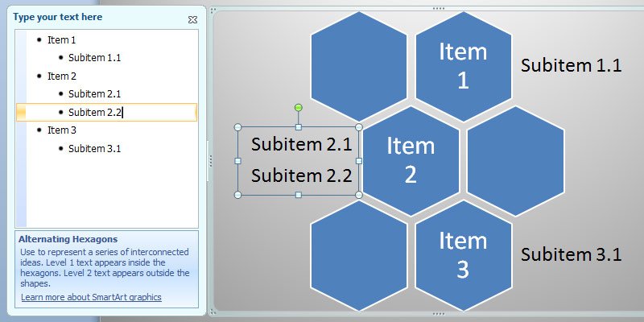Click Subitem 2.1 line in text pane
Image resolution: width=644 pixels, height=322 pixels.
point(106,94)
